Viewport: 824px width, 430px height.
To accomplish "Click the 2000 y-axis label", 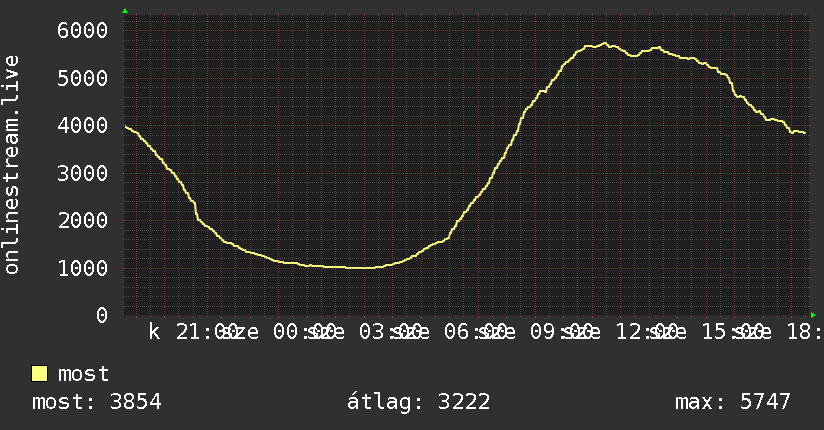I will tap(83, 221).
